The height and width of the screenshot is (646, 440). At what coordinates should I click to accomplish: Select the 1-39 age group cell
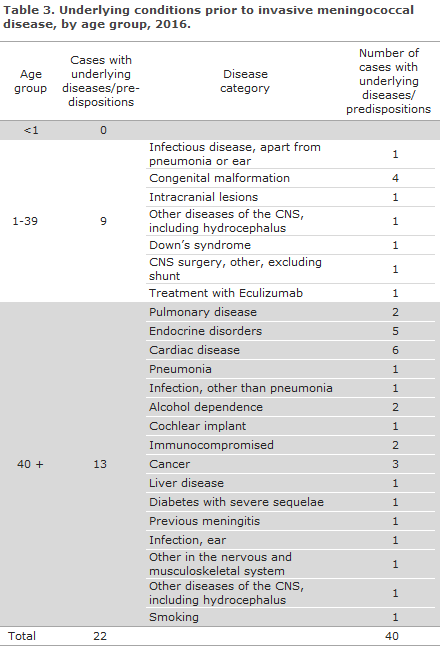coord(25,221)
